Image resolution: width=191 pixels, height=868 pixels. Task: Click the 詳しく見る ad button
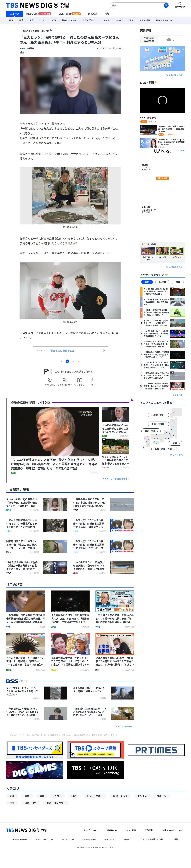pos(162,178)
